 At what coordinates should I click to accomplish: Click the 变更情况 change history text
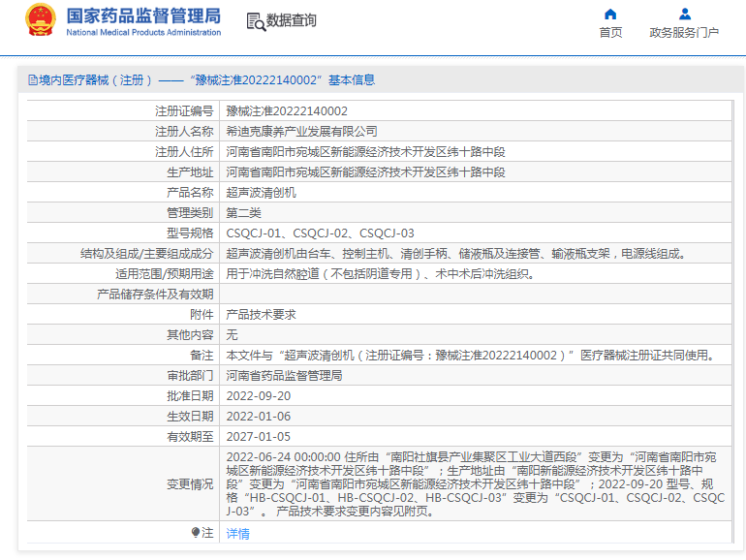476,484
